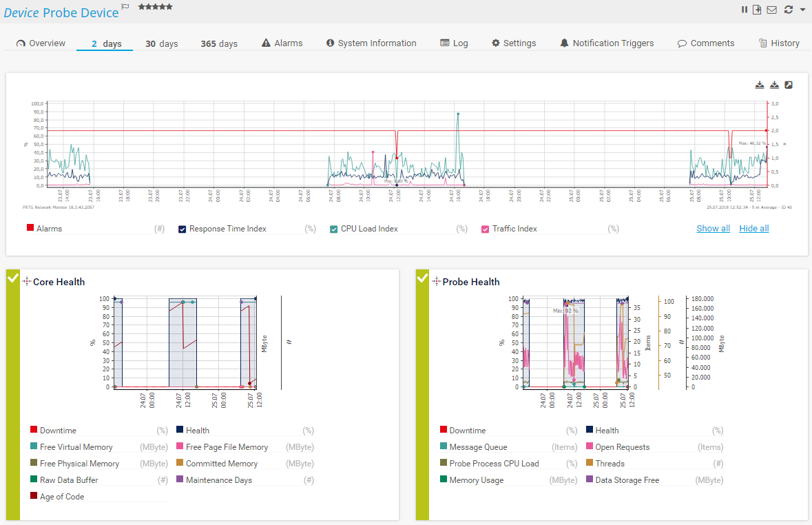Click the envelope email icon
The height and width of the screenshot is (525, 812).
point(771,10)
